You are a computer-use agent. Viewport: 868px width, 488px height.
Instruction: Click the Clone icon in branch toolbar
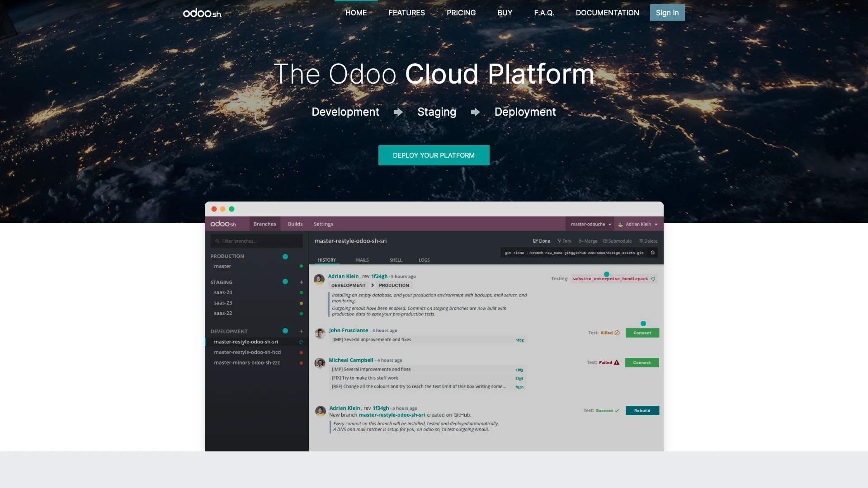pyautogui.click(x=541, y=241)
